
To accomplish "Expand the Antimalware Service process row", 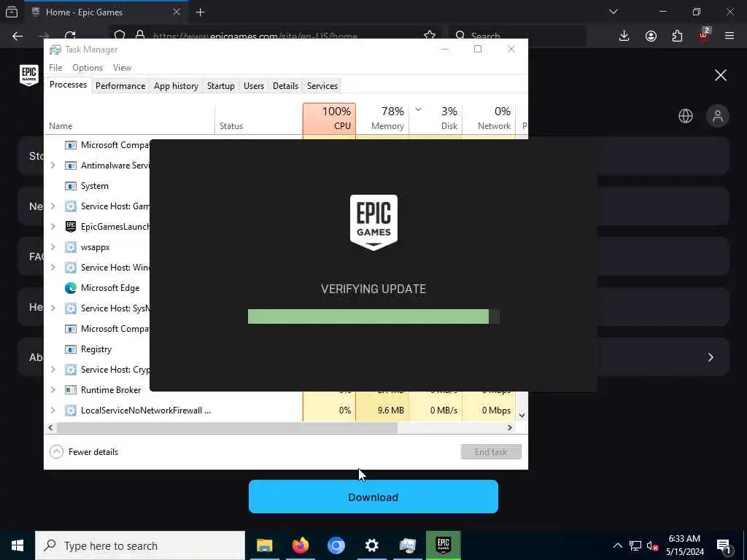I will coord(53,166).
